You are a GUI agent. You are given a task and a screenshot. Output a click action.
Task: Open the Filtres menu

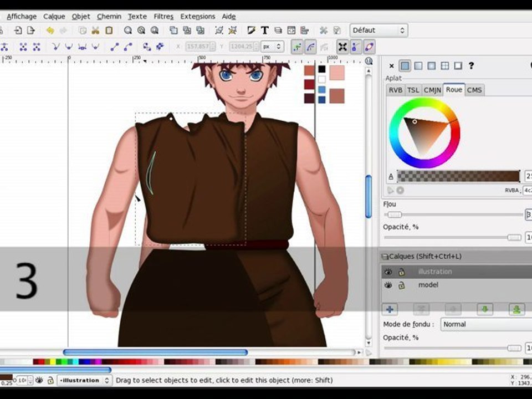(x=163, y=17)
